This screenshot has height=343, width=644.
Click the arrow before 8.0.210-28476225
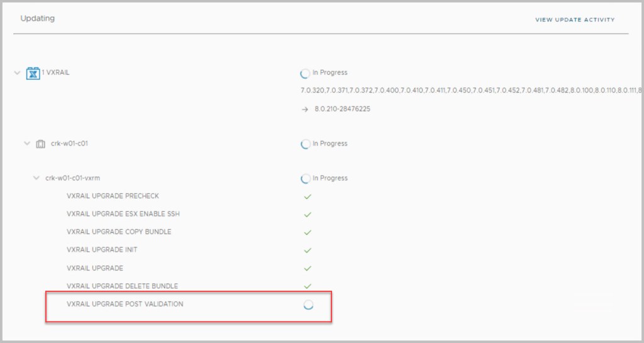coord(305,110)
